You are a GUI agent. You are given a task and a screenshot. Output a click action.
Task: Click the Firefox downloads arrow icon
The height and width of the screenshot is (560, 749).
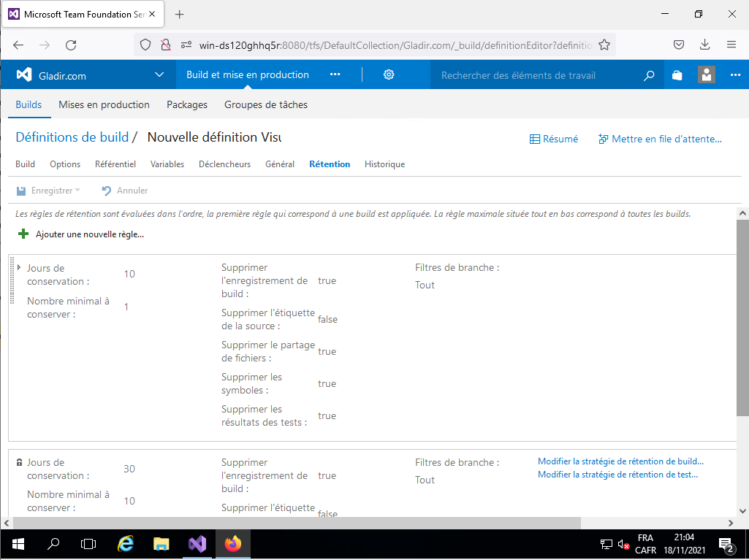pyautogui.click(x=705, y=45)
